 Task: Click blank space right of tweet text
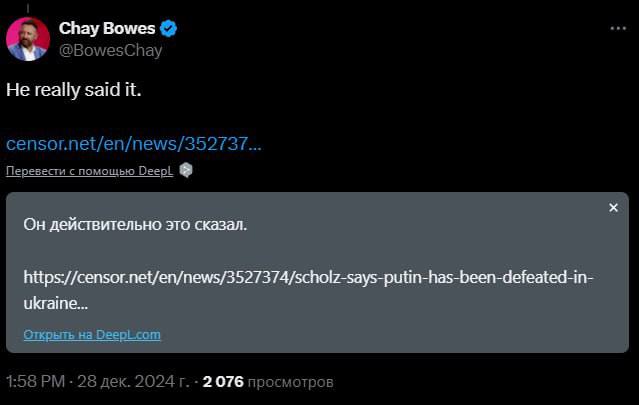click(x=400, y=90)
